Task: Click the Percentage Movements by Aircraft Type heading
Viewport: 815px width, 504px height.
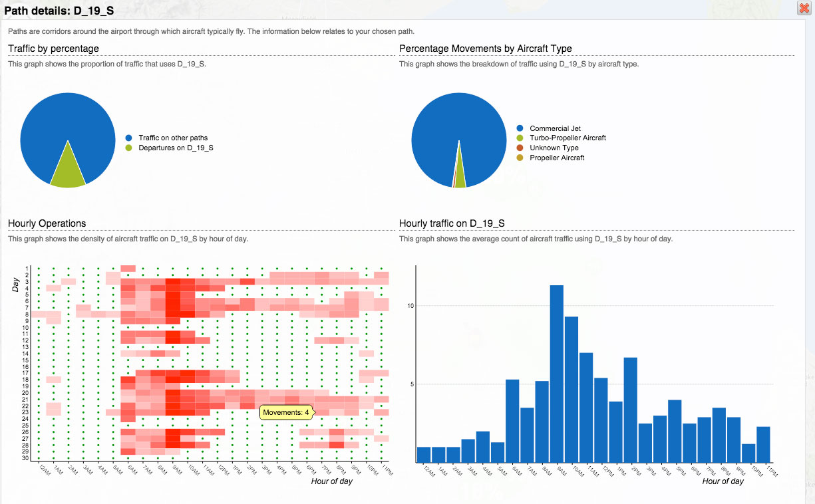Action: click(485, 49)
